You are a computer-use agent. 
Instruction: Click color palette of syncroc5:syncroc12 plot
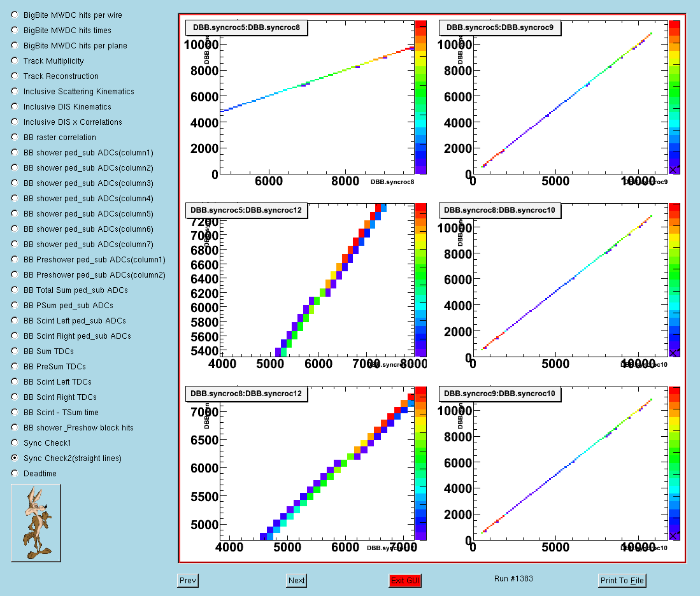420,280
